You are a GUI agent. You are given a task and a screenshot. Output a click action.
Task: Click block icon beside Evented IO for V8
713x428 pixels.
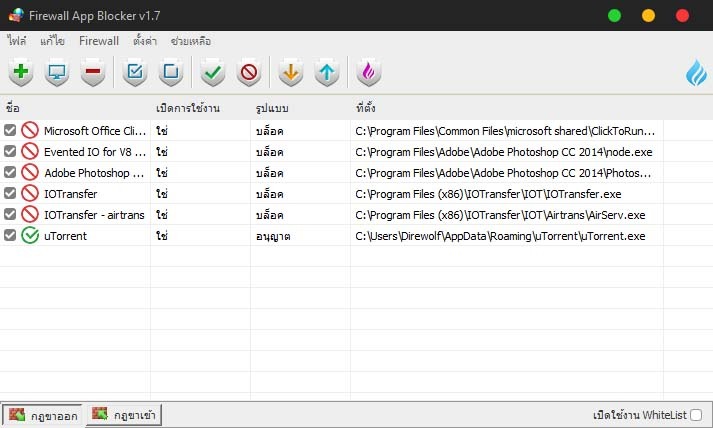[30, 151]
